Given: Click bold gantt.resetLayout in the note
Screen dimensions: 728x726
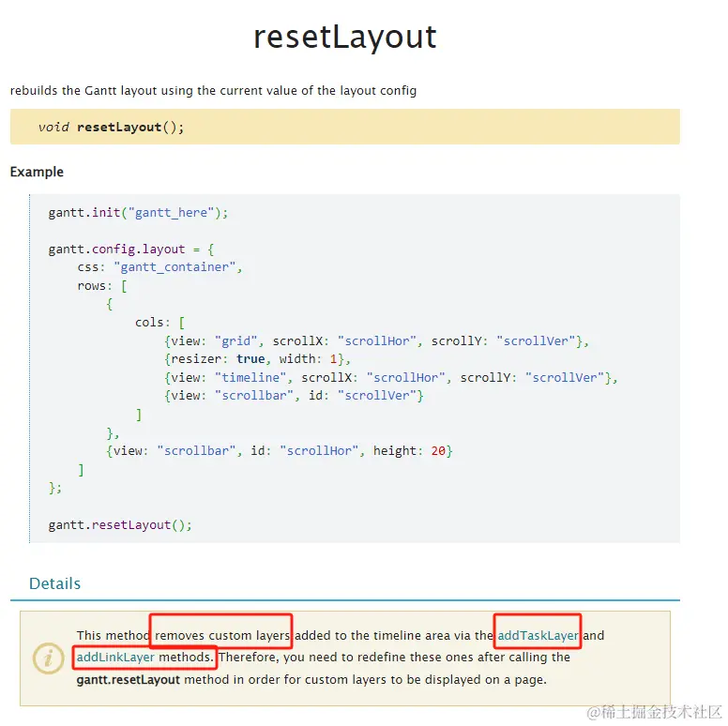Looking at the screenshot, I should point(129,680).
